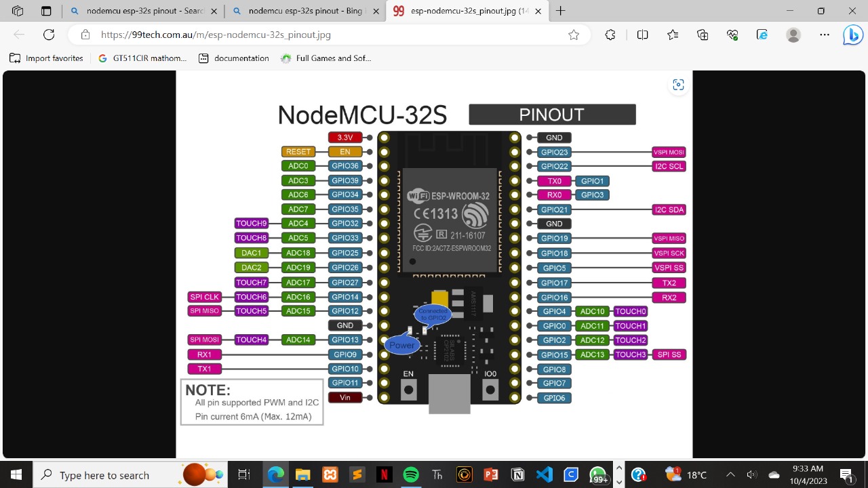Refresh the current page
This screenshot has height=488, width=868.
click(49, 35)
